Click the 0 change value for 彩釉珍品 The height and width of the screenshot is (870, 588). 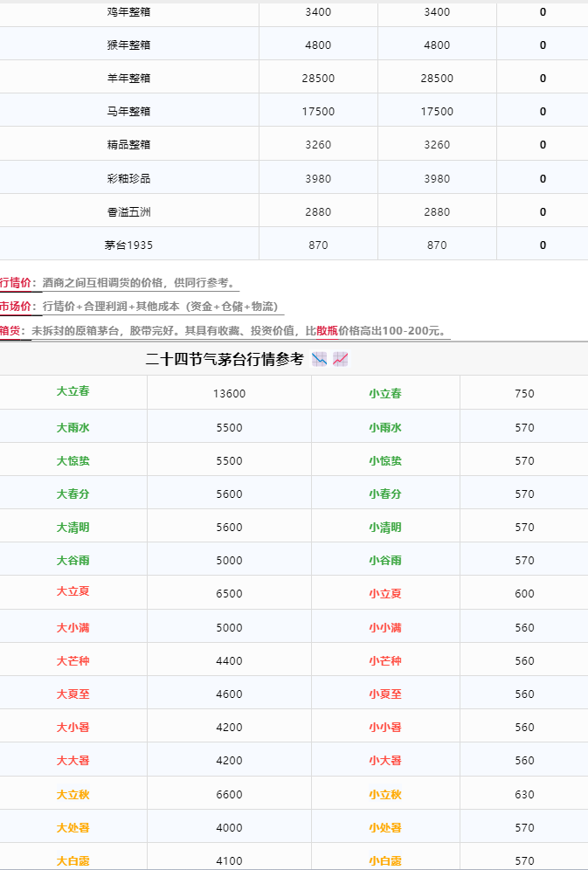point(543,179)
